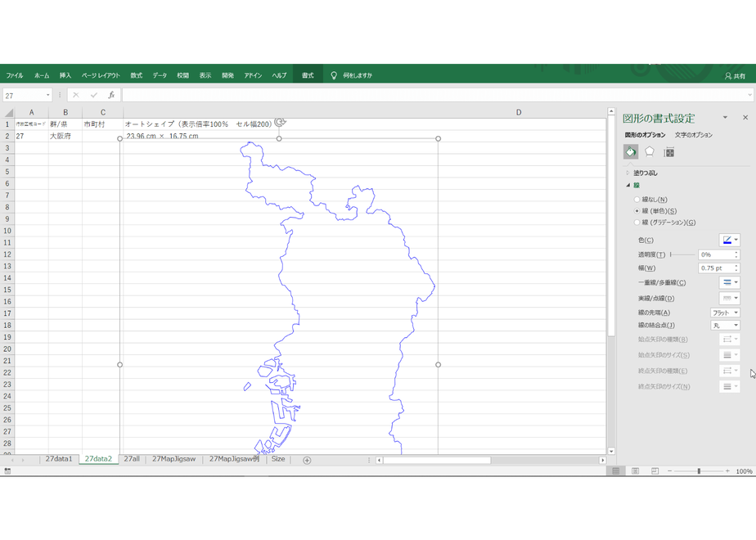This screenshot has width=756, height=540.
Task: Open the 校閲 ribbon tab
Action: tap(182, 75)
